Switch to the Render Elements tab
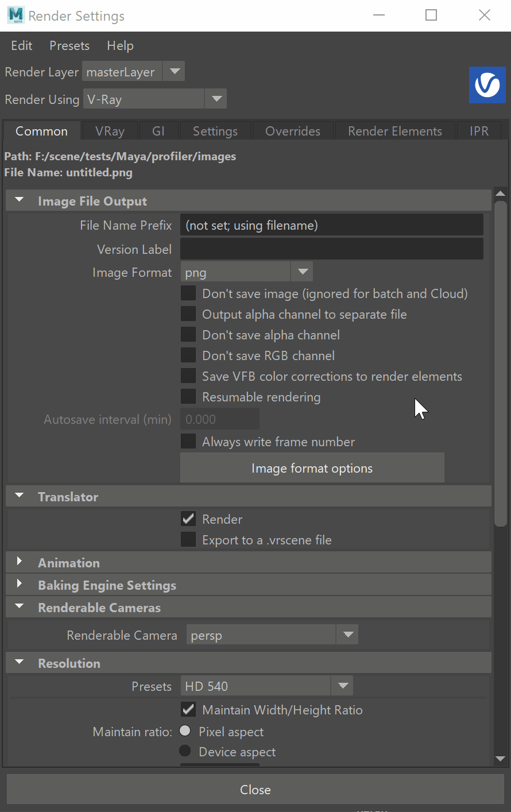The image size is (511, 812). [x=395, y=131]
